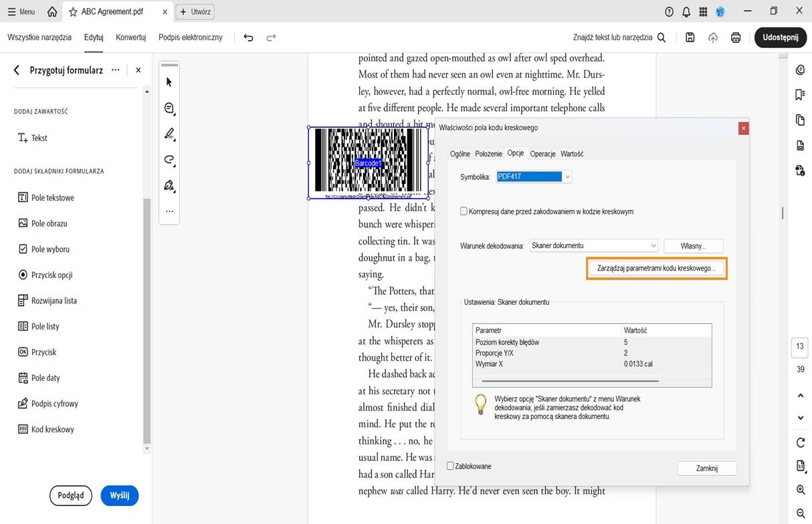Click the Utwórz new tab button
Screen dimensions: 812x524
point(195,12)
